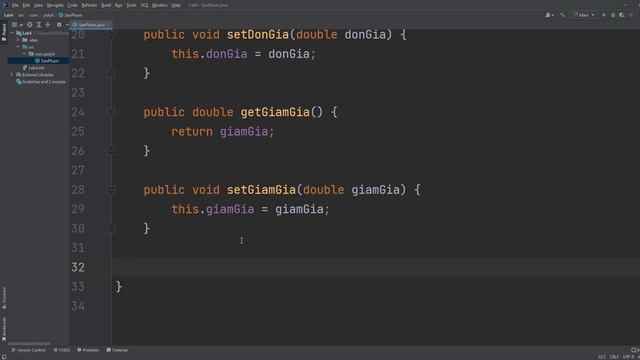Click the com breadcrumb in navigation bar

tap(33, 15)
